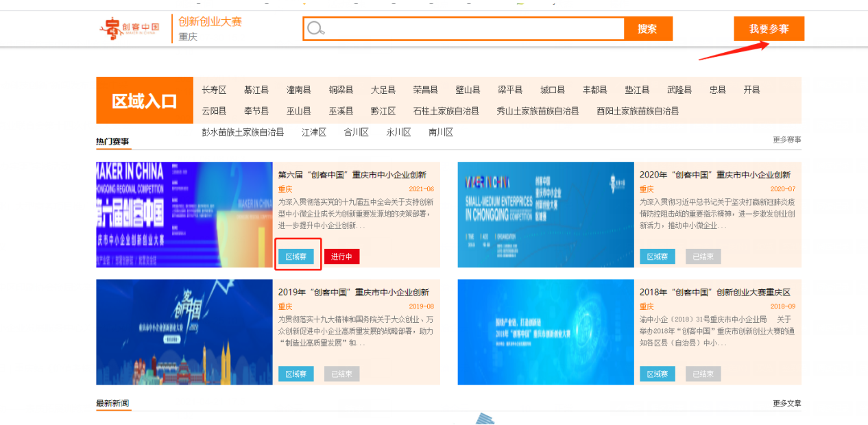Select 黔江区 region
Screen dimensions: 868x425
click(383, 111)
